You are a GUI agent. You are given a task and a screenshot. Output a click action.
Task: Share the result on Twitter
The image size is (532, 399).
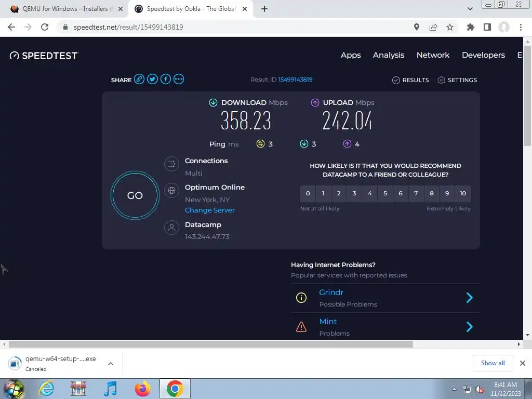[x=152, y=79]
